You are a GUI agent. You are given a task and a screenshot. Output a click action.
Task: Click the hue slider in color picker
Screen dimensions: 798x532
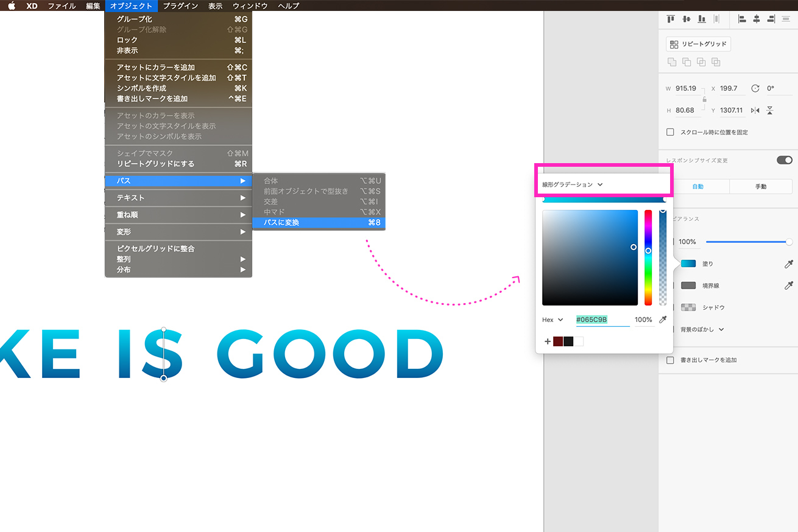(648, 257)
